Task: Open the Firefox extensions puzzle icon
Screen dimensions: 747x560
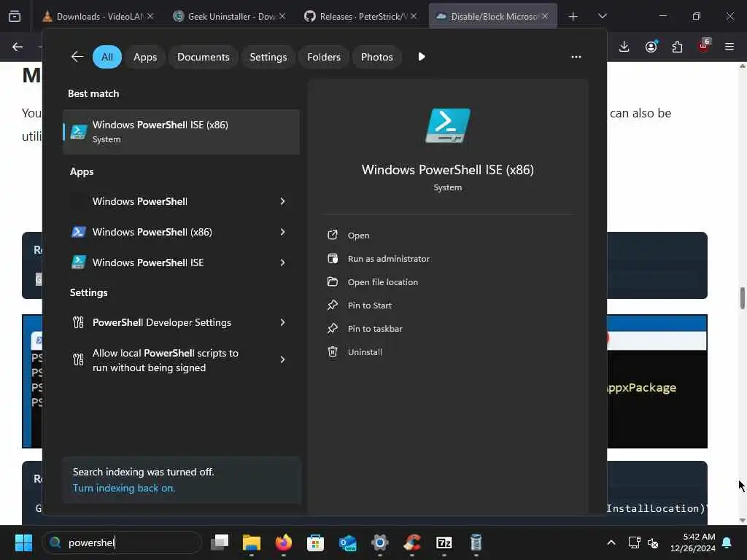Action: 678,47
